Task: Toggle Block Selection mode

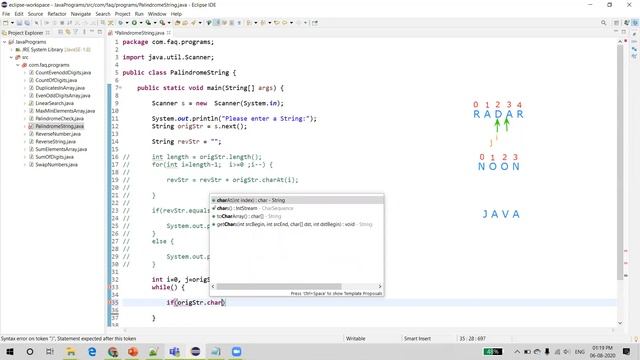Action: point(231,23)
